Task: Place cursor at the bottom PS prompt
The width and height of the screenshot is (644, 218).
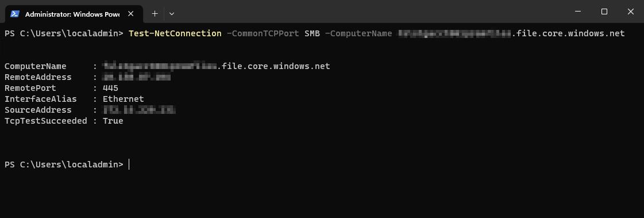Action: coord(129,165)
